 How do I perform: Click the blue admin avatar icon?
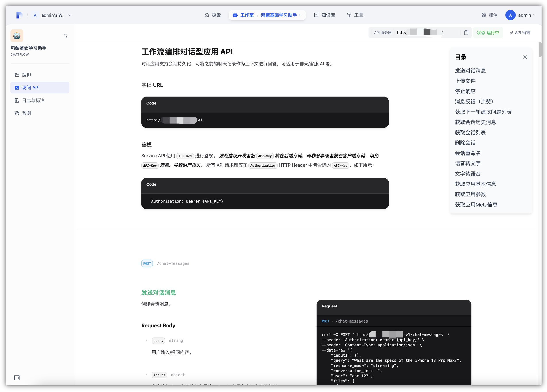(510, 15)
